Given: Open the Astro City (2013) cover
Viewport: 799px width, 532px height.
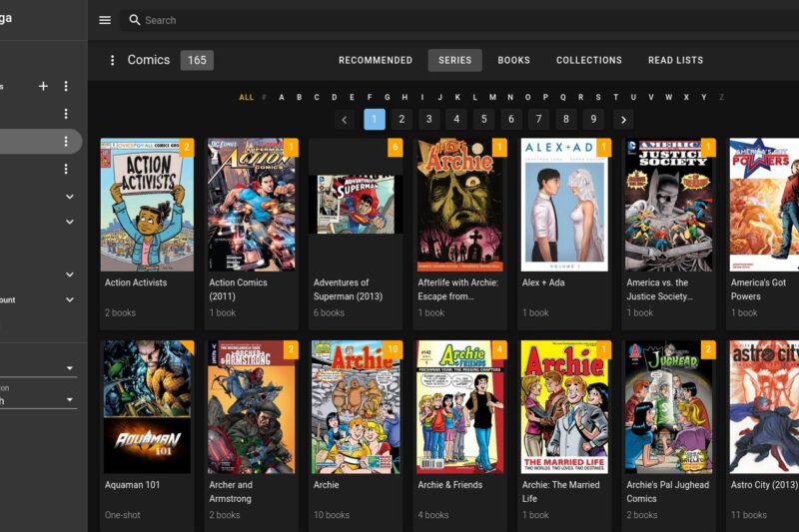Looking at the screenshot, I should pyautogui.click(x=764, y=407).
